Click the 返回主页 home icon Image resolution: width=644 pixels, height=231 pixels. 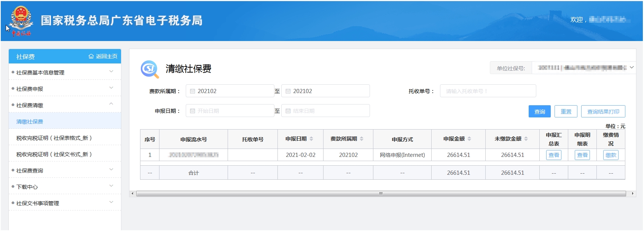[x=91, y=56]
